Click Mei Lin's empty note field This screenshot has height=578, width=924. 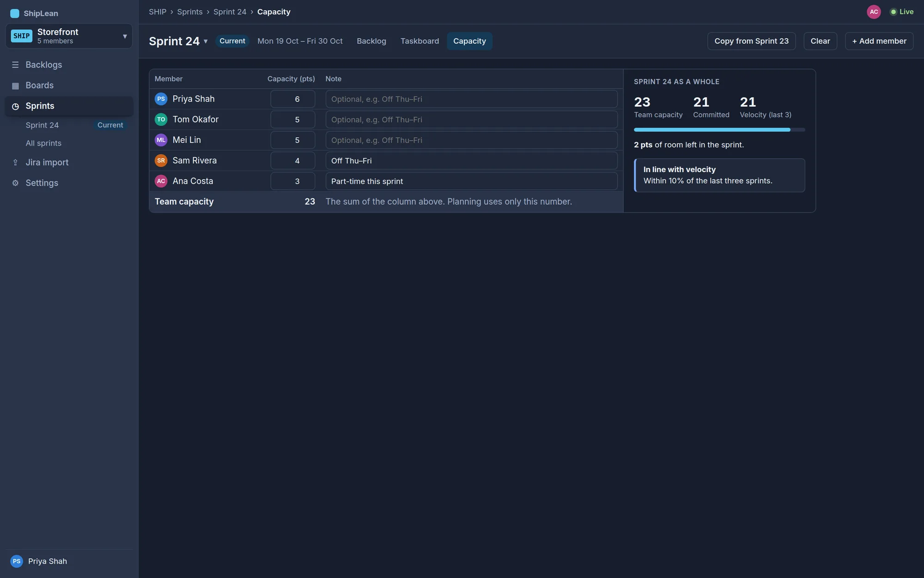tap(471, 140)
